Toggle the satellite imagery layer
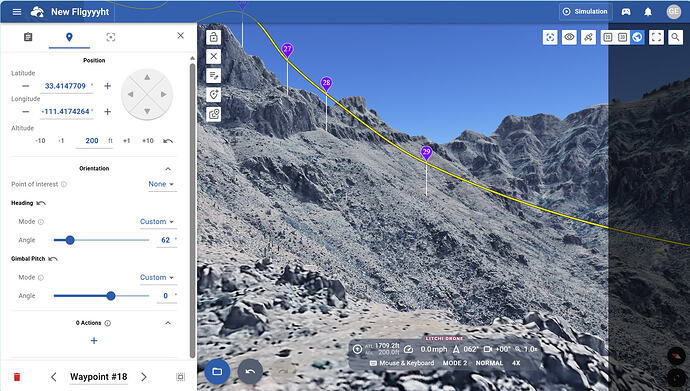Image resolution: width=690 pixels, height=391 pixels. (x=588, y=37)
